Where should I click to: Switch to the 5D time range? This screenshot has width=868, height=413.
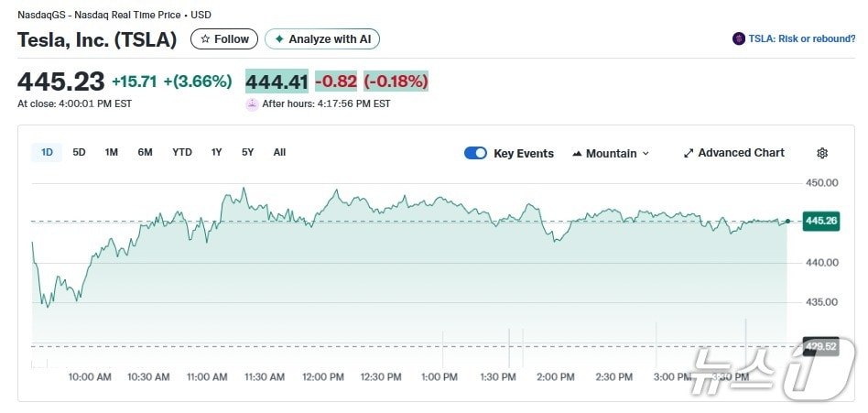point(79,152)
